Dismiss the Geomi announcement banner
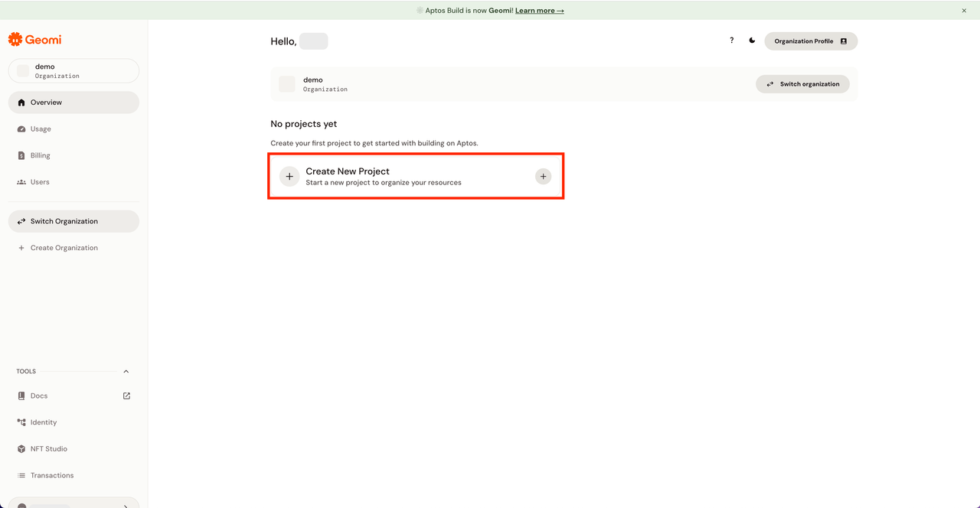 pyautogui.click(x=963, y=10)
